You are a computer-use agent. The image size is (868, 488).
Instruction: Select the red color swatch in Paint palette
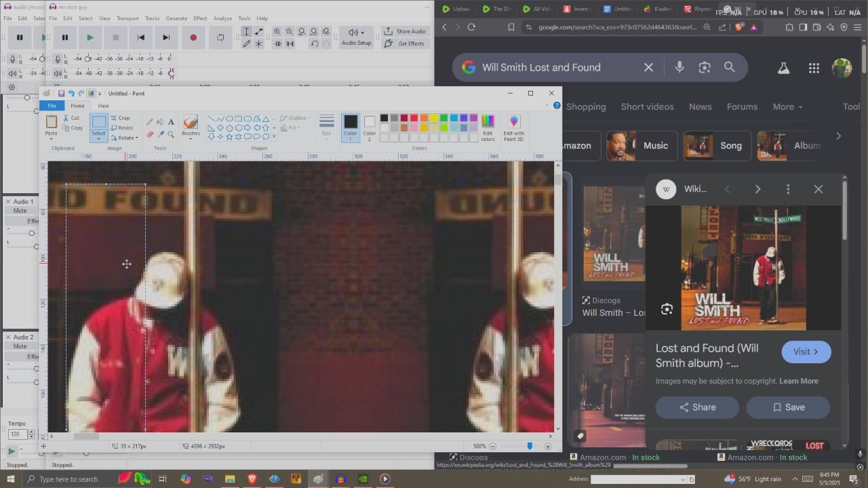coord(414,118)
